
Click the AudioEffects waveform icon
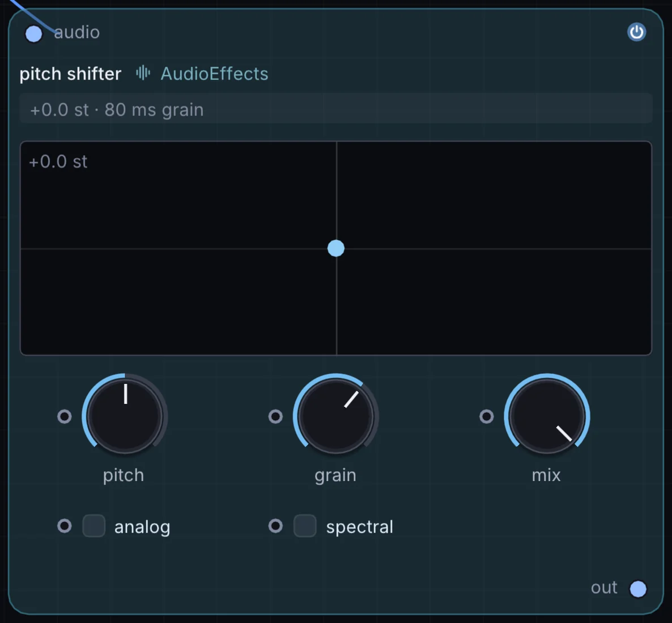click(143, 73)
